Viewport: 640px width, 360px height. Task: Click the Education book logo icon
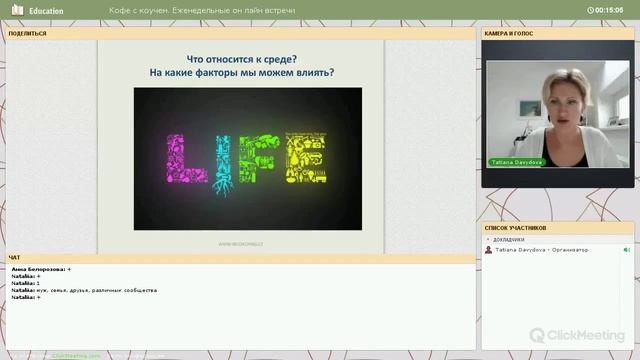(17, 10)
